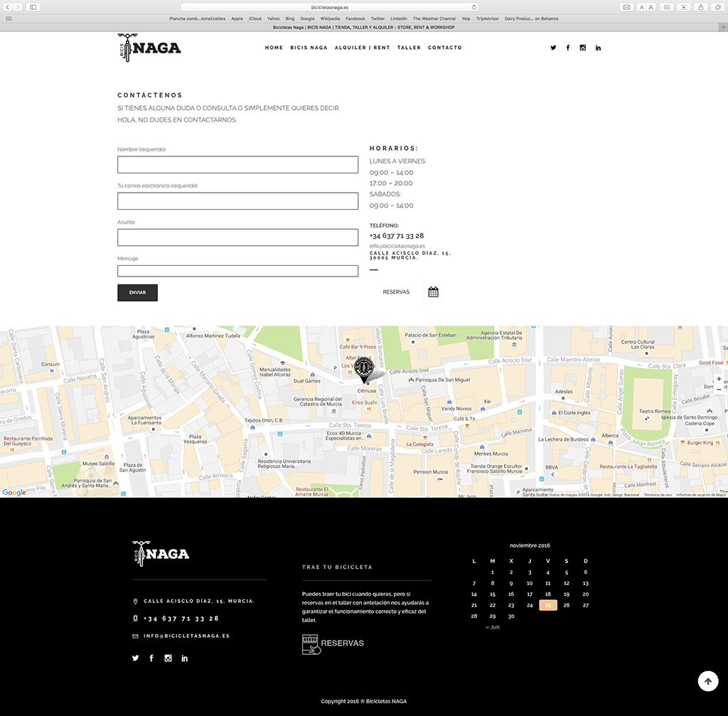Click the Reservas link near schedule
Viewport: 728px width, 716px height.
[x=396, y=292]
